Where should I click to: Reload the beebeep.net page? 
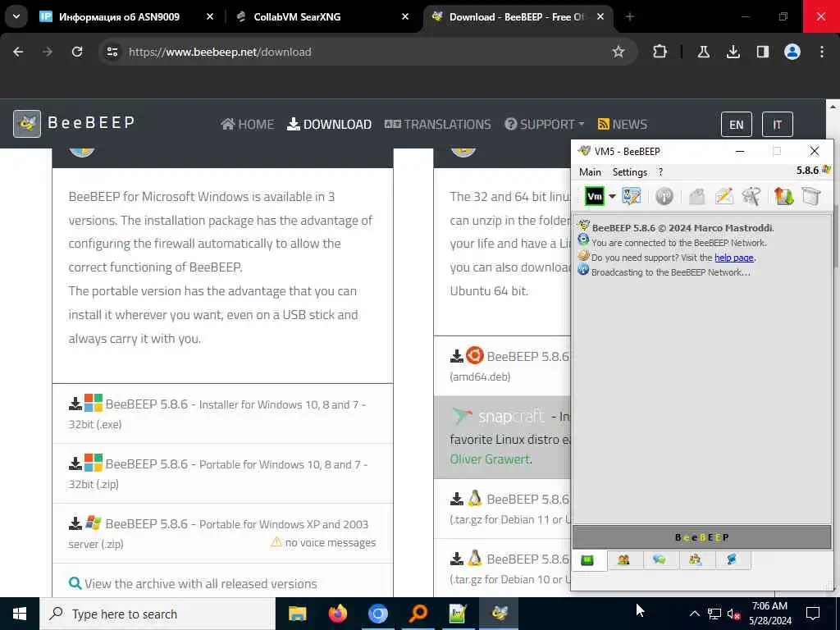coord(77,52)
